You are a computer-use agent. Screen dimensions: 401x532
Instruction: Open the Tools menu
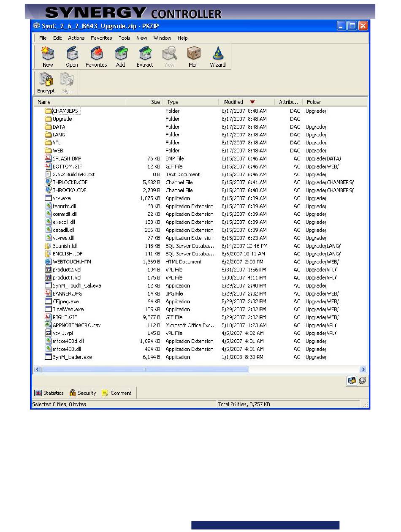125,38
